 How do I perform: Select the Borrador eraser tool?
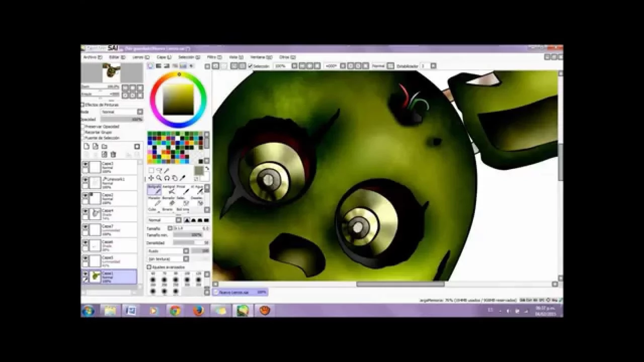169,200
